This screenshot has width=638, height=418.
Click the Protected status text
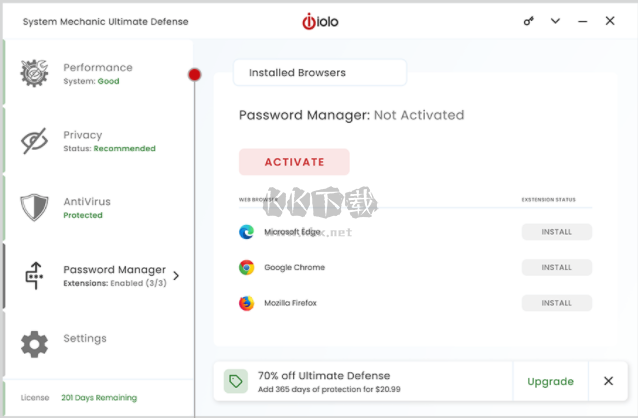[83, 215]
